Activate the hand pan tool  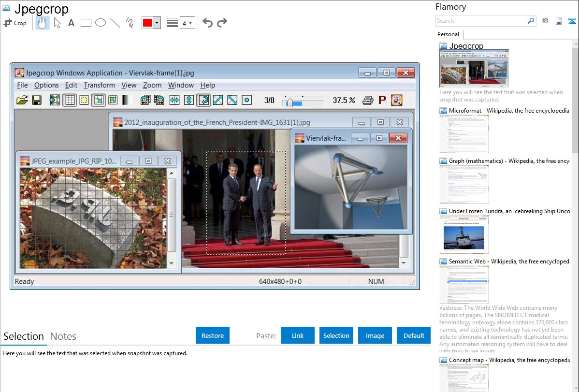[x=42, y=23]
